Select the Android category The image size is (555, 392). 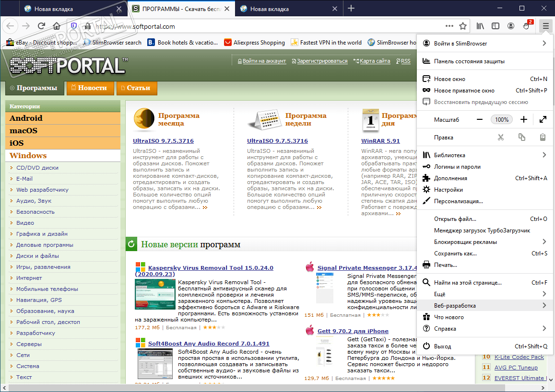(x=63, y=118)
